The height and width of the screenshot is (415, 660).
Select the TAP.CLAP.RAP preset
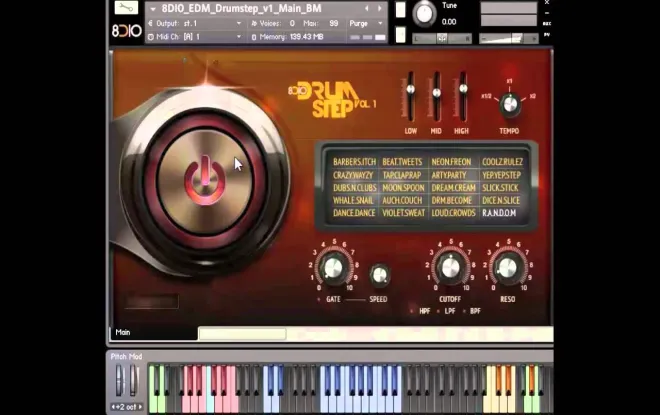402,175
